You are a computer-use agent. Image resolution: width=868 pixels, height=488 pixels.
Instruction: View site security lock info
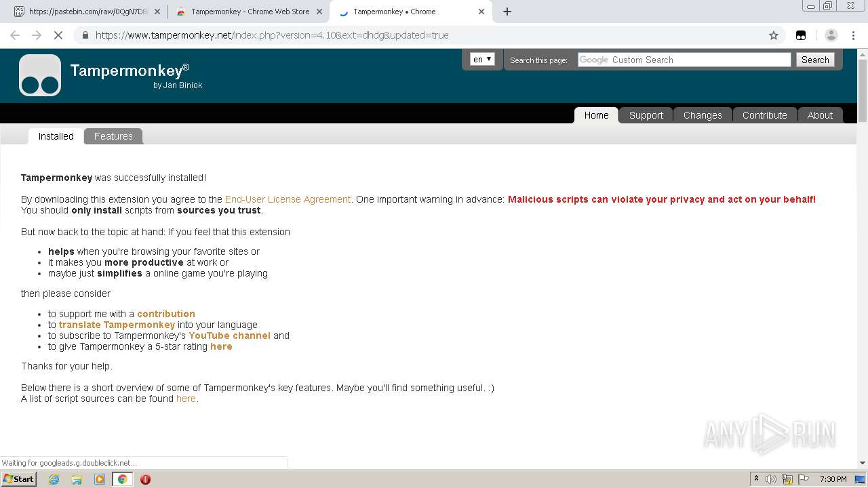(85, 35)
